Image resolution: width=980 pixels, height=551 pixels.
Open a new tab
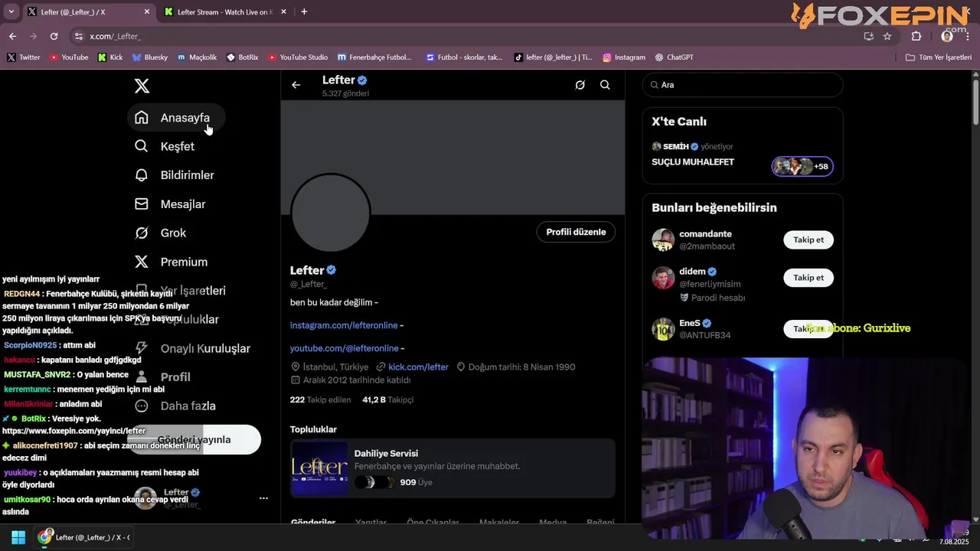pos(304,11)
